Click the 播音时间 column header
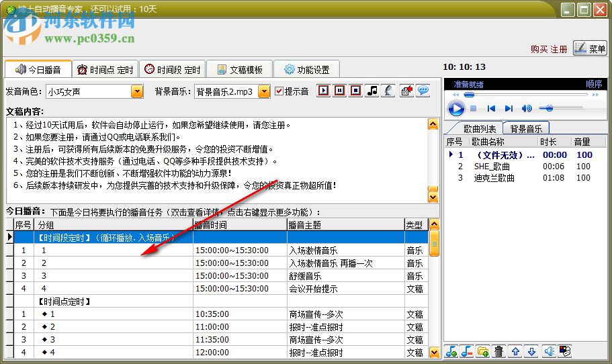The height and width of the screenshot is (364, 612). [240, 225]
